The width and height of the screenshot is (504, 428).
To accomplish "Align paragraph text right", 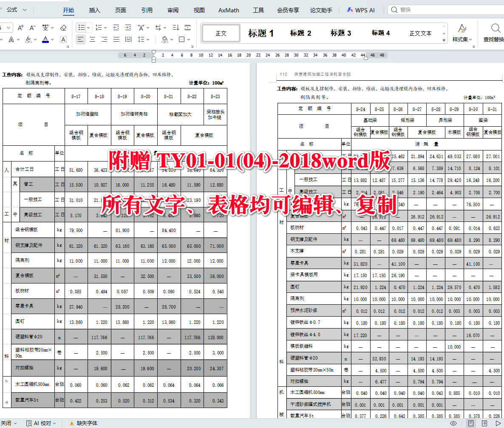I will [105, 39].
